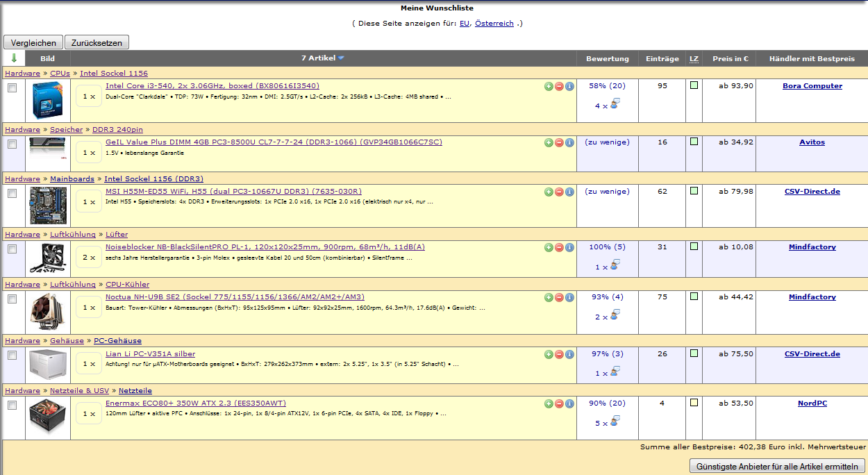Click the green plus icon for Intel Core i3-540
The height and width of the screenshot is (475, 868).
549,86
